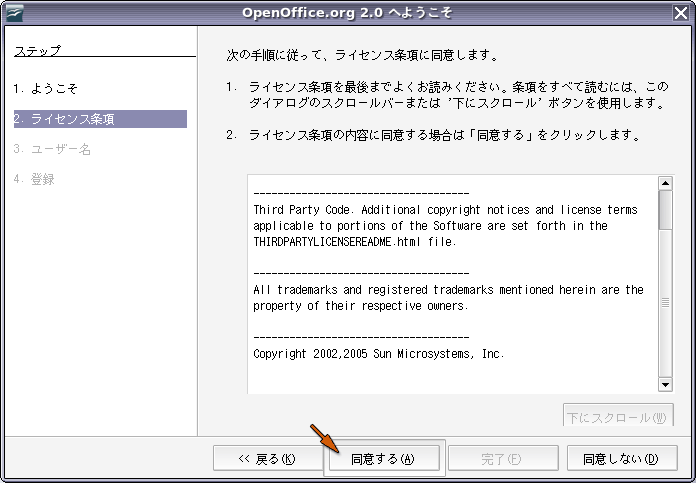
Task: Click the 'Third Party Code' license line
Action: coord(445,210)
